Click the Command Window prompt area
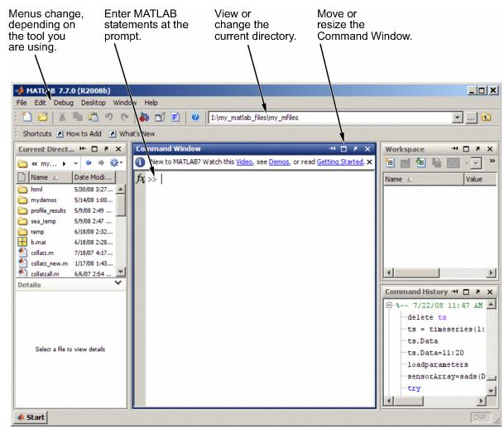The width and height of the screenshot is (504, 429). pos(261,289)
